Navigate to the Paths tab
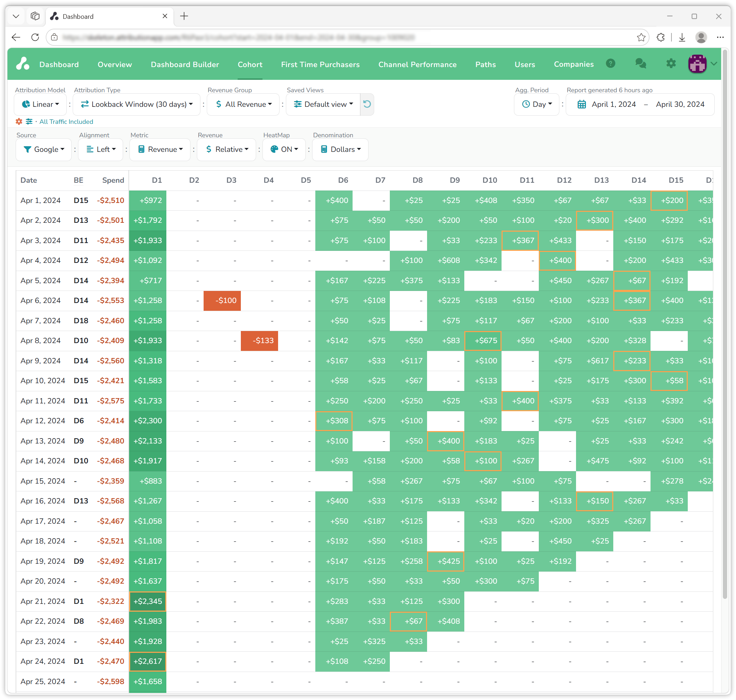Viewport: 736px width, 700px height. point(485,65)
